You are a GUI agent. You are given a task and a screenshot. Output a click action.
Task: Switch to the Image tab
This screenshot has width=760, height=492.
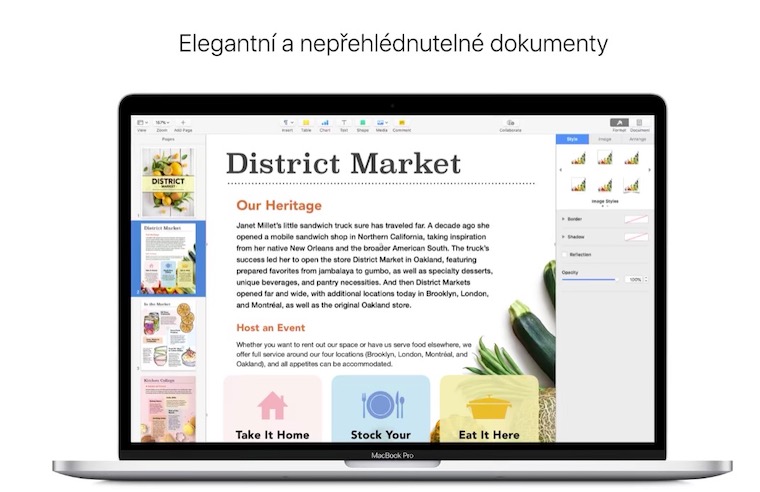pos(605,139)
